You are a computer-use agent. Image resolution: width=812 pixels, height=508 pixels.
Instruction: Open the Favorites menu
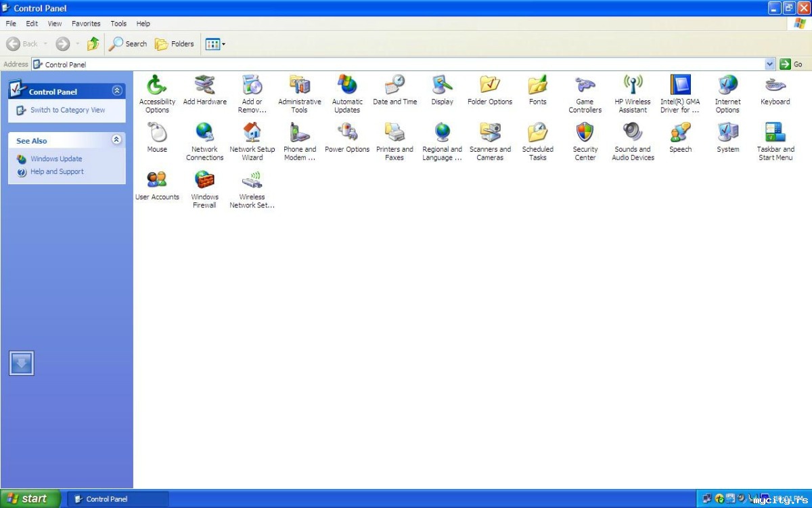(86, 24)
